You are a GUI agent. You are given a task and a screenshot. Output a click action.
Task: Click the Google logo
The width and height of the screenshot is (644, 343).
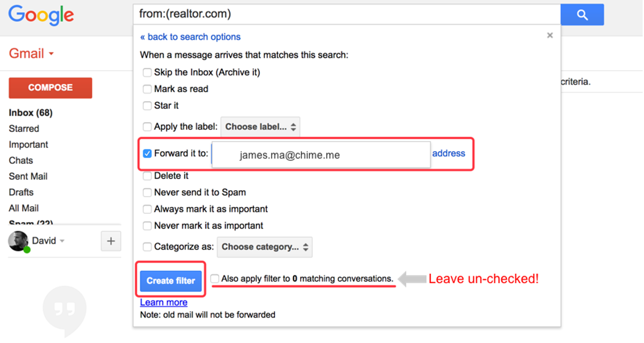[41, 16]
